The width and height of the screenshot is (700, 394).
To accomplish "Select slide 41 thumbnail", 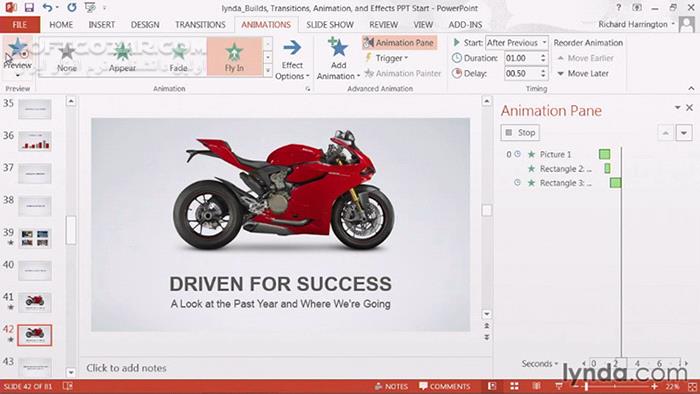I will (x=35, y=302).
